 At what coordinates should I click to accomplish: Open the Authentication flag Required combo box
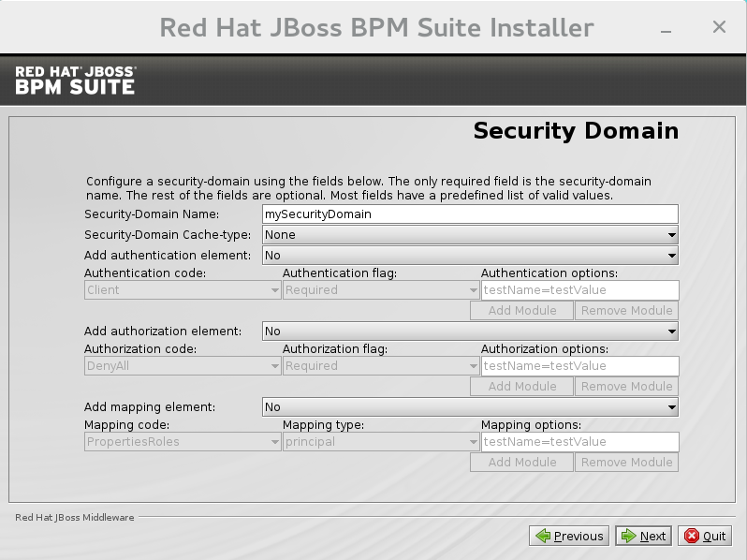tap(380, 290)
